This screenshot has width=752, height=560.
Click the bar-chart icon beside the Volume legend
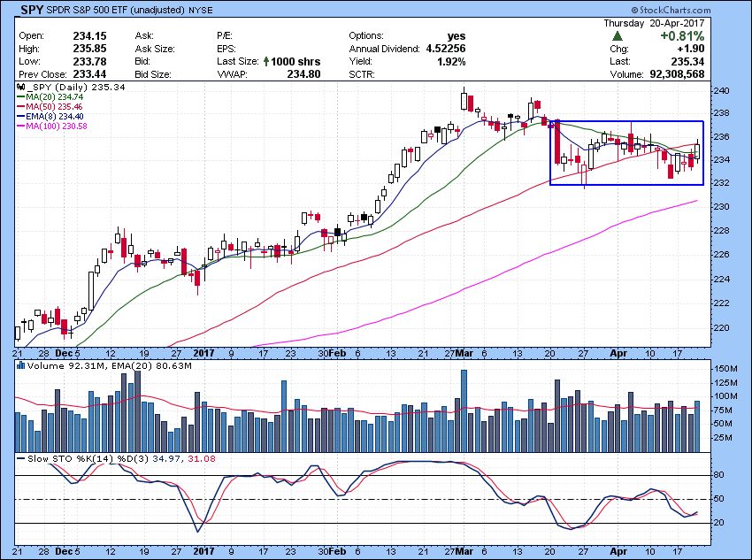pos(20,366)
